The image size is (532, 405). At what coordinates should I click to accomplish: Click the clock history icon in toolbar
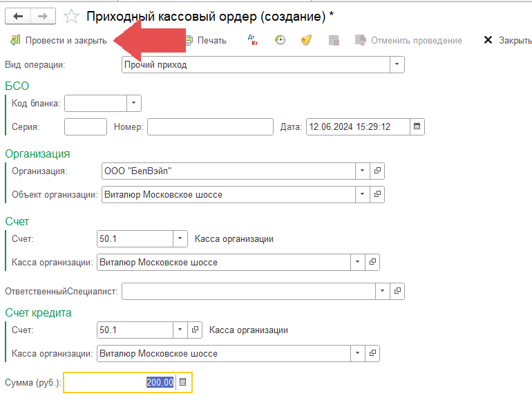coord(280,40)
